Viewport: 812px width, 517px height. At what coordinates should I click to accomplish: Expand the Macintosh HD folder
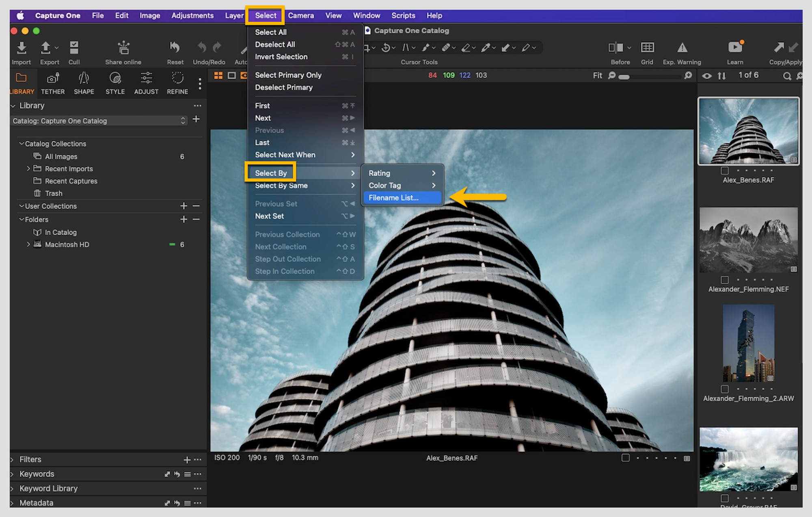click(x=28, y=244)
